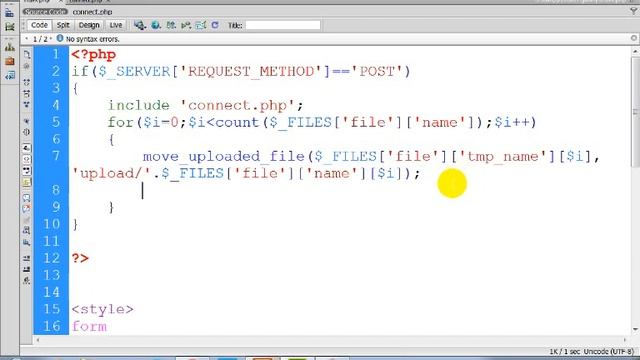Click horizontal scrollbar left arrow

pyautogui.click(x=38, y=340)
